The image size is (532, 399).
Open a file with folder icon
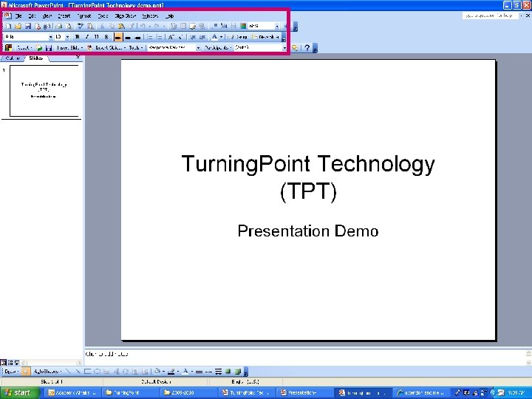(18, 26)
